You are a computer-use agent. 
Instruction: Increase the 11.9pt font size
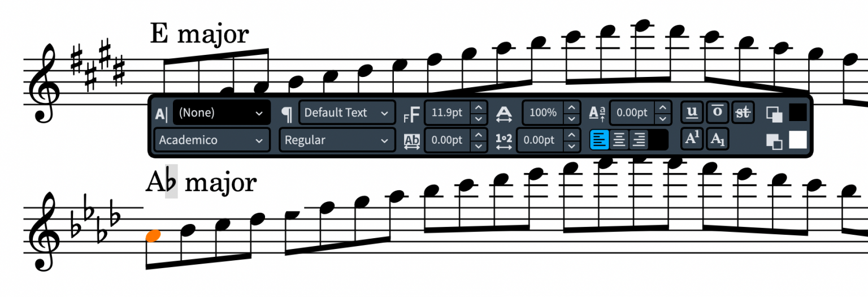coord(479,107)
